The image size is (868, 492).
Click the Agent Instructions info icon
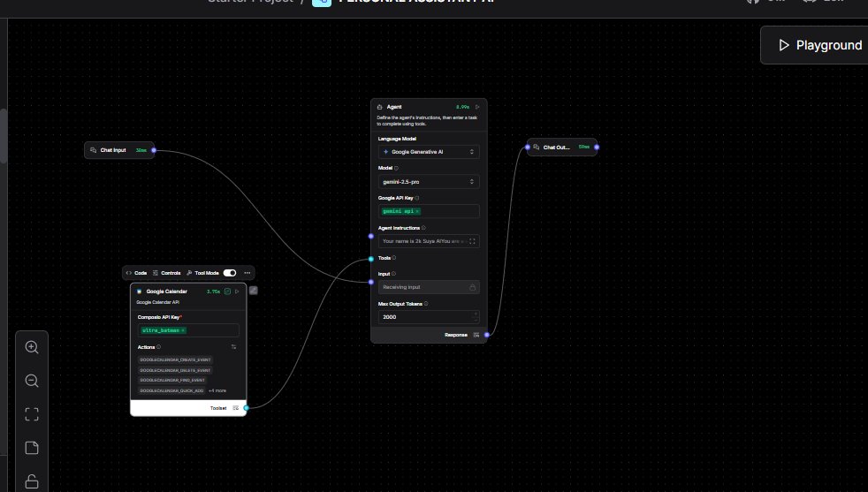[423, 228]
